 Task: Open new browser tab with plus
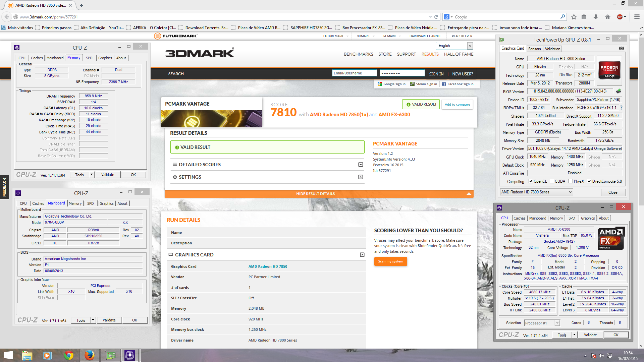click(x=81, y=5)
